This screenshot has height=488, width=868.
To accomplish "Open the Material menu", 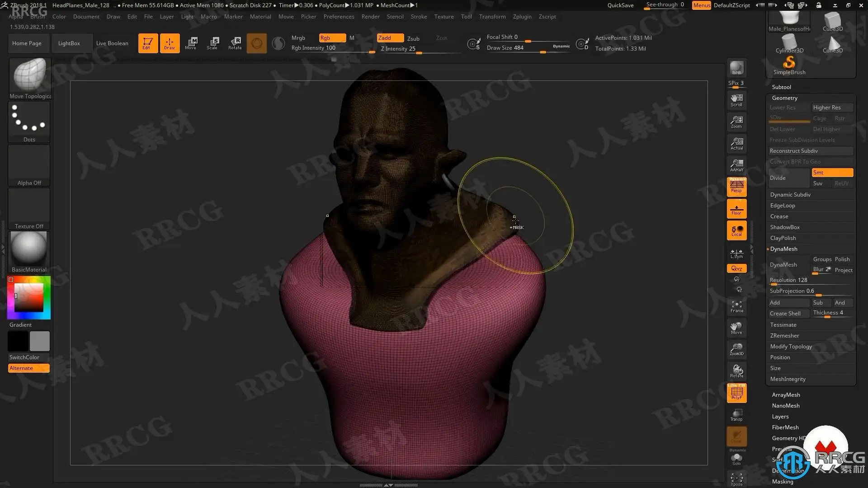I will (x=260, y=17).
